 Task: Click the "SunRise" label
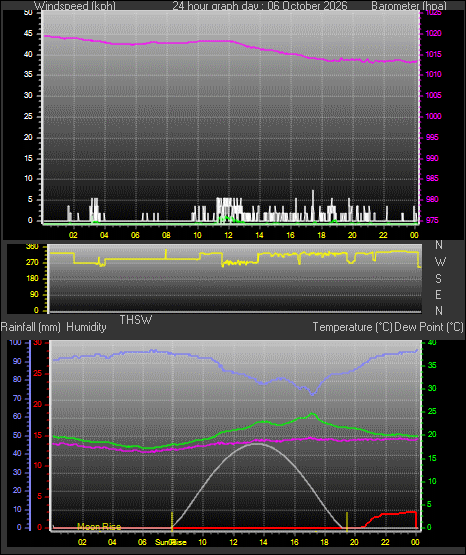coord(171,543)
